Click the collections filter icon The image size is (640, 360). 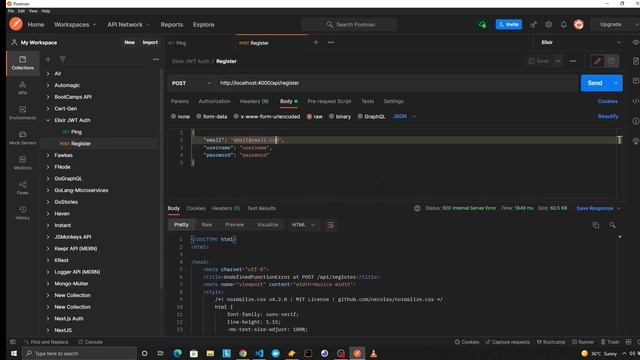(x=62, y=60)
